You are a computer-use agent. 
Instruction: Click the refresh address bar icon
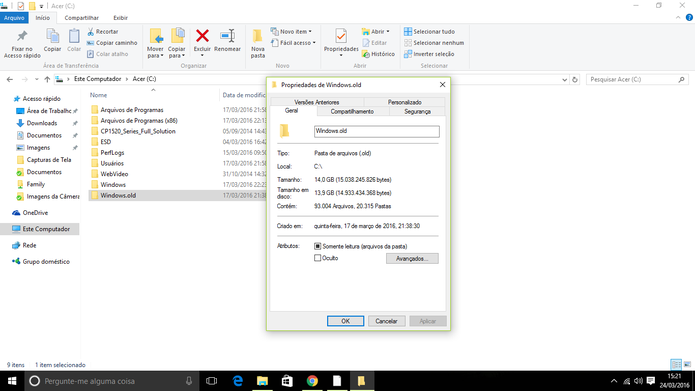click(575, 80)
